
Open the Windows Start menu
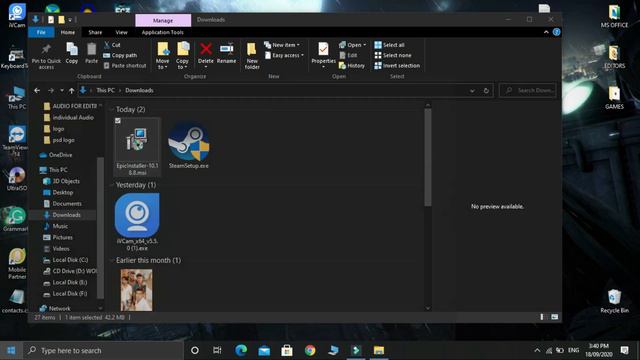[x=11, y=350]
